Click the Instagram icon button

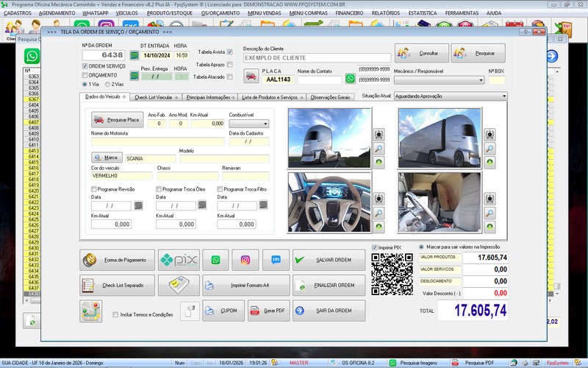coord(245,260)
